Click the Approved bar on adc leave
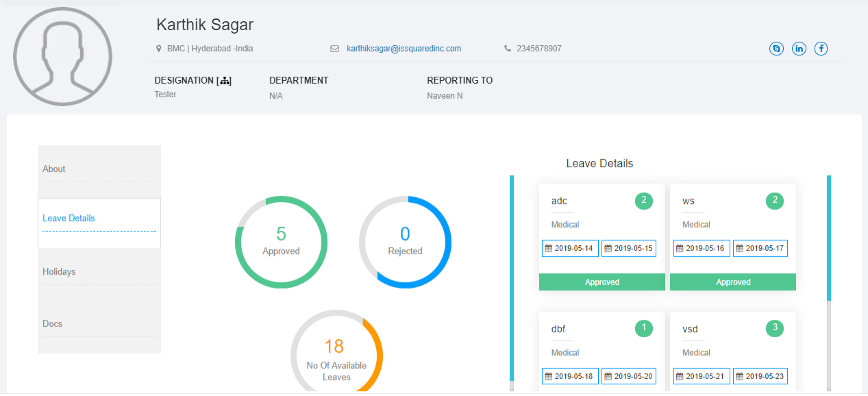The height and width of the screenshot is (396, 868). [x=602, y=282]
